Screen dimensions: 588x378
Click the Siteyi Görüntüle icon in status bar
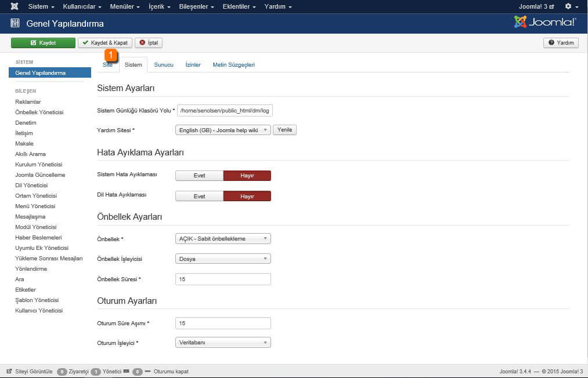click(9, 371)
